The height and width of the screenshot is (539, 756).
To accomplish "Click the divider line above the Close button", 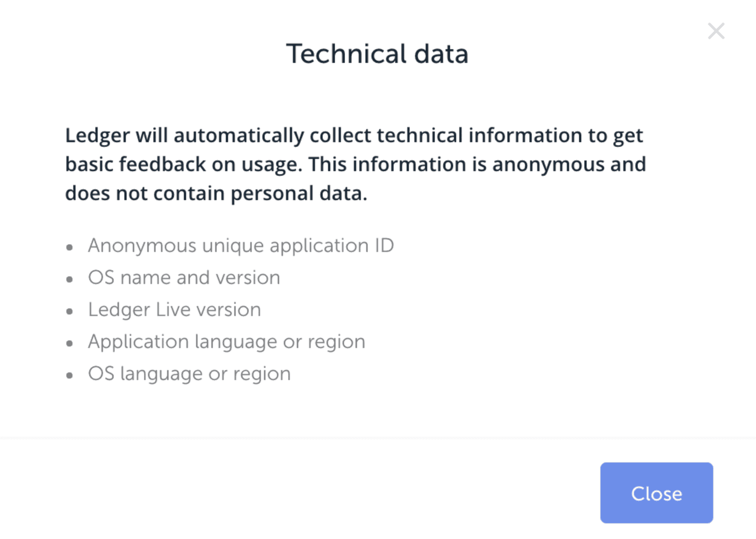I will pyautogui.click(x=378, y=438).
